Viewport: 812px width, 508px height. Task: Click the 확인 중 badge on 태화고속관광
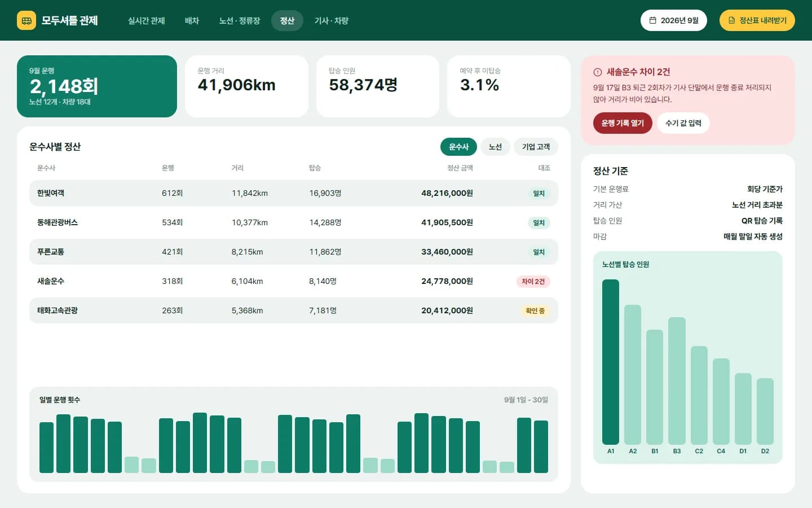(535, 310)
